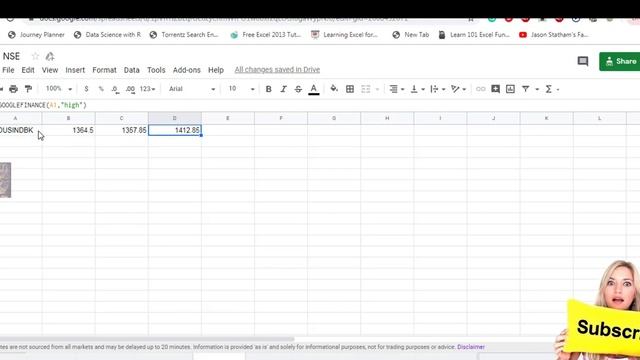Image resolution: width=640 pixels, height=360 pixels.
Task: Open the comments history icon
Action: [x=583, y=61]
